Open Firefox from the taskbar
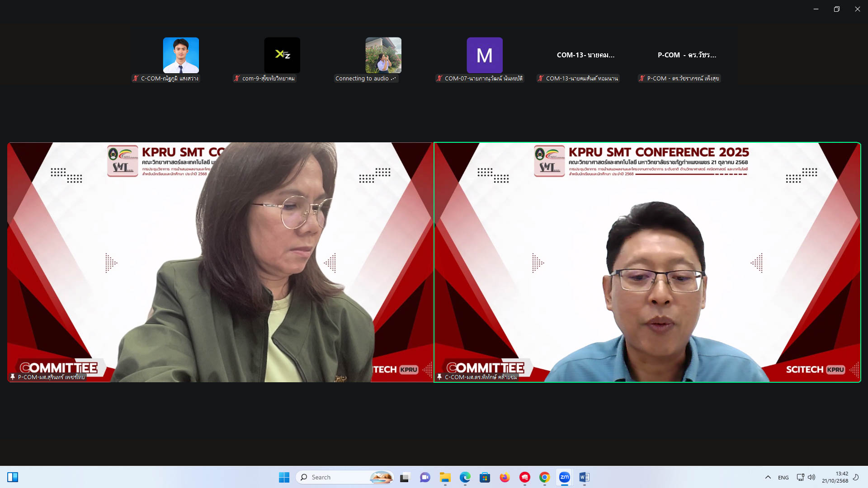Viewport: 868px width, 488px height. pyautogui.click(x=505, y=477)
